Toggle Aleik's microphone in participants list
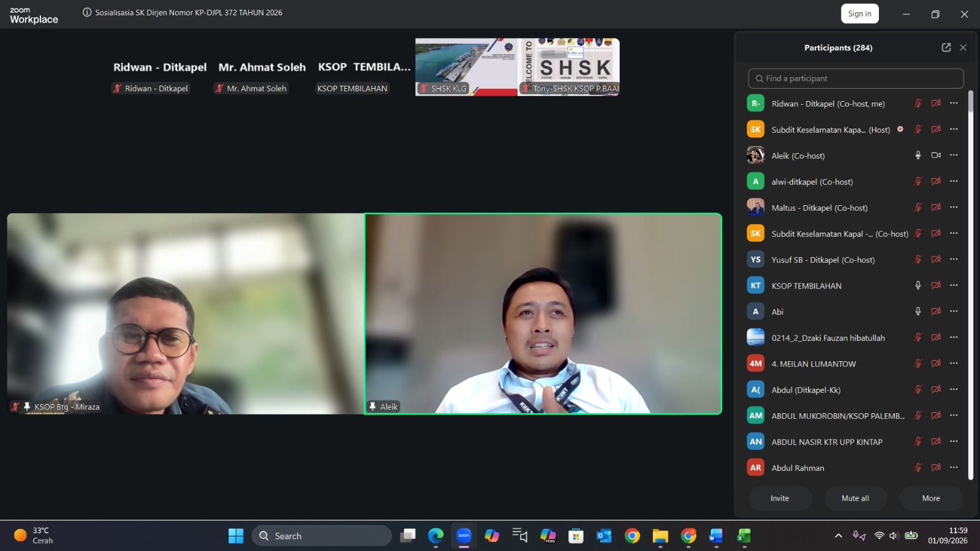The width and height of the screenshot is (980, 551). point(918,156)
